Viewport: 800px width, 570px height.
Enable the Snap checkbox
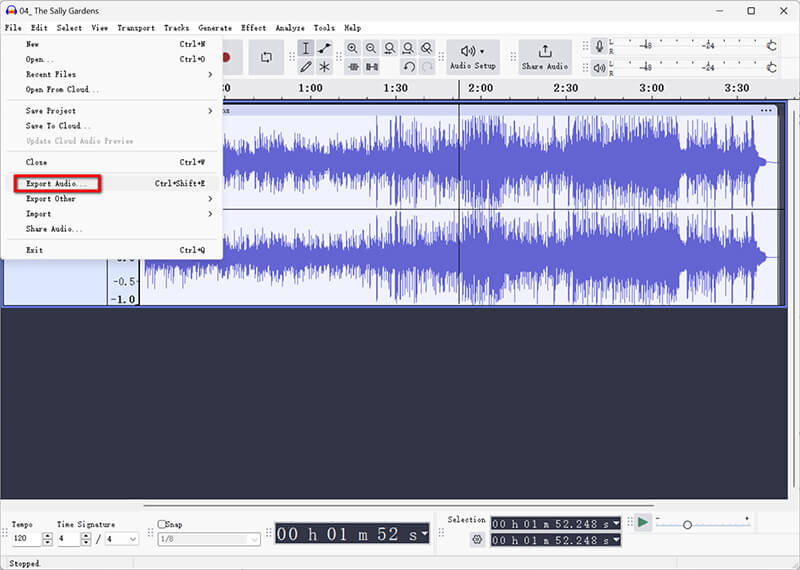tap(162, 524)
